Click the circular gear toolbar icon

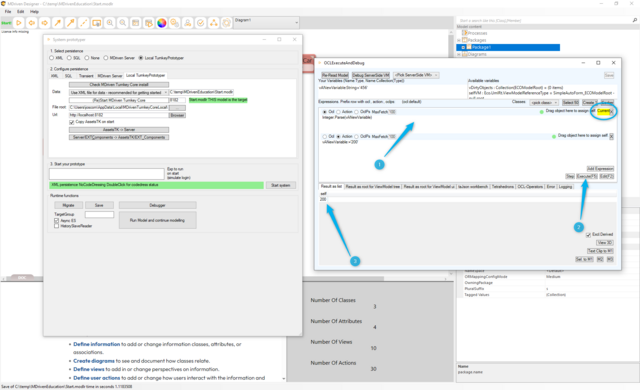point(227,23)
